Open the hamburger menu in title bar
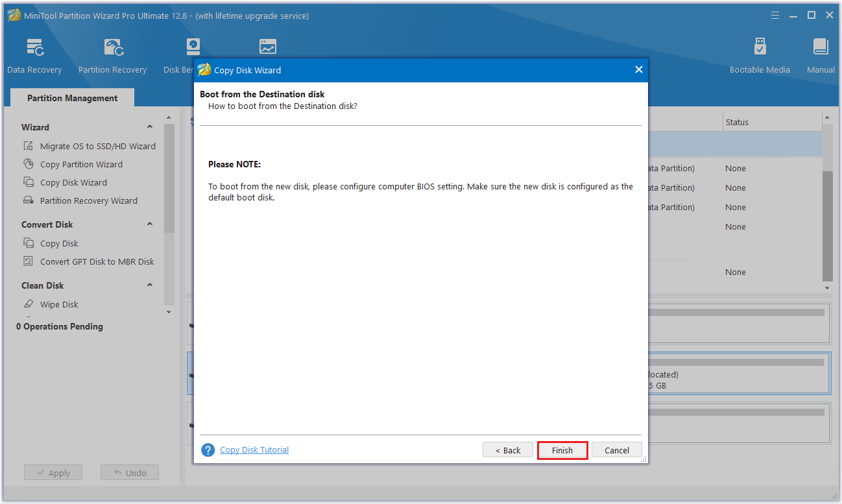 pos(775,15)
